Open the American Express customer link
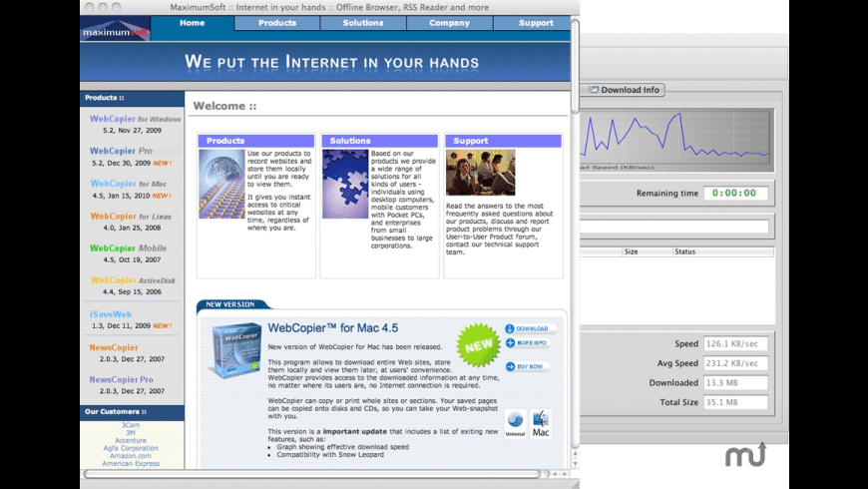Screen dimensions: 868x489 coord(131,464)
